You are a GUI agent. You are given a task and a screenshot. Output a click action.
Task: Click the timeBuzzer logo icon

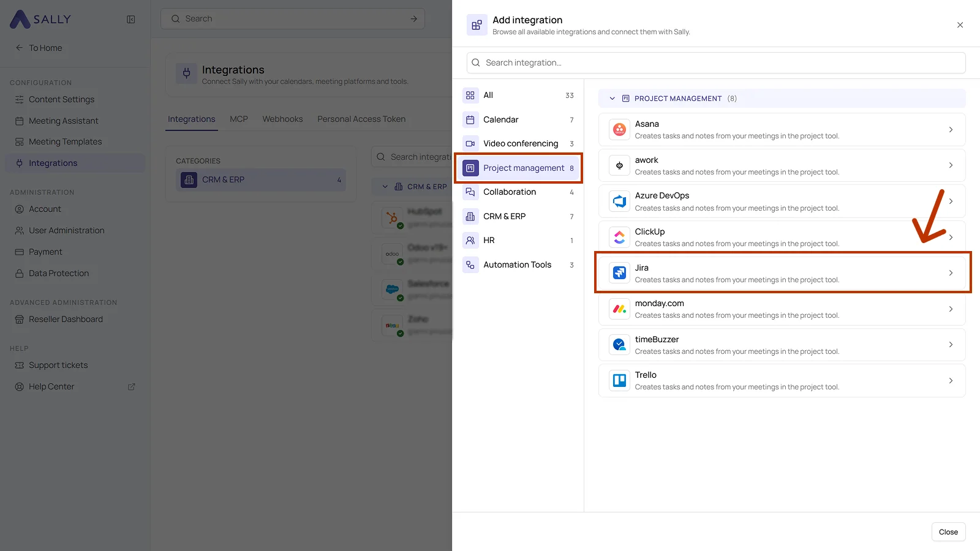pos(619,345)
